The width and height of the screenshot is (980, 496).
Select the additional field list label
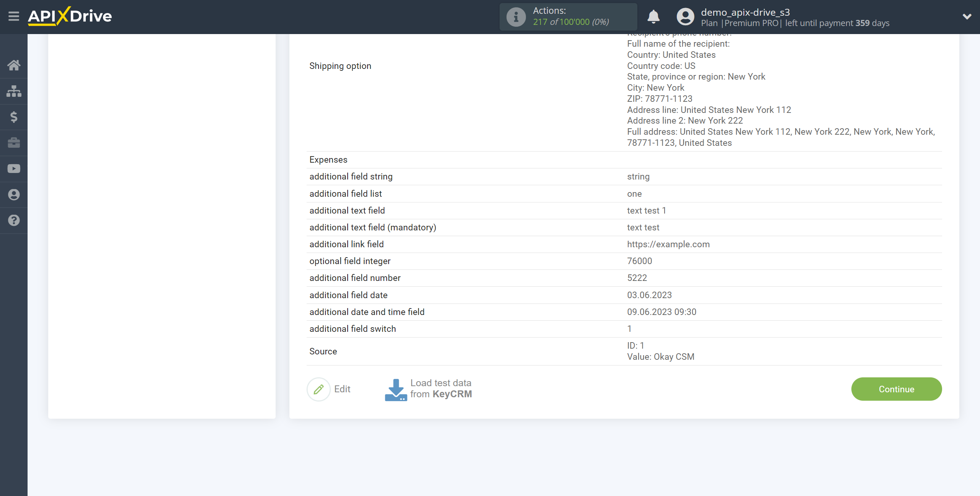pyautogui.click(x=346, y=194)
